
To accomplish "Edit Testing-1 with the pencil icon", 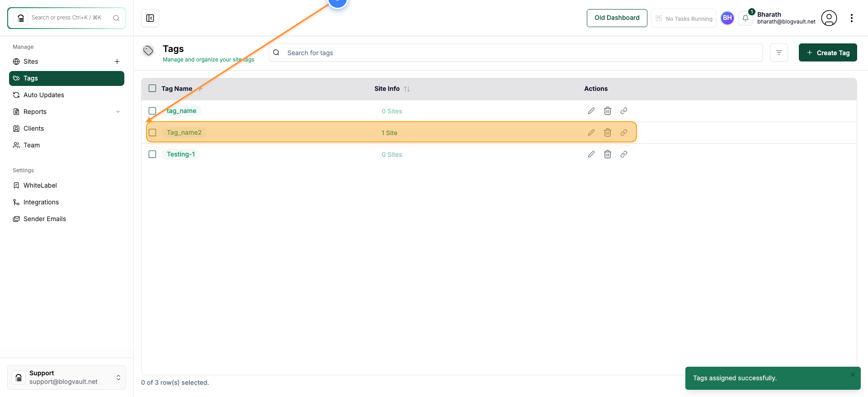I will [591, 154].
